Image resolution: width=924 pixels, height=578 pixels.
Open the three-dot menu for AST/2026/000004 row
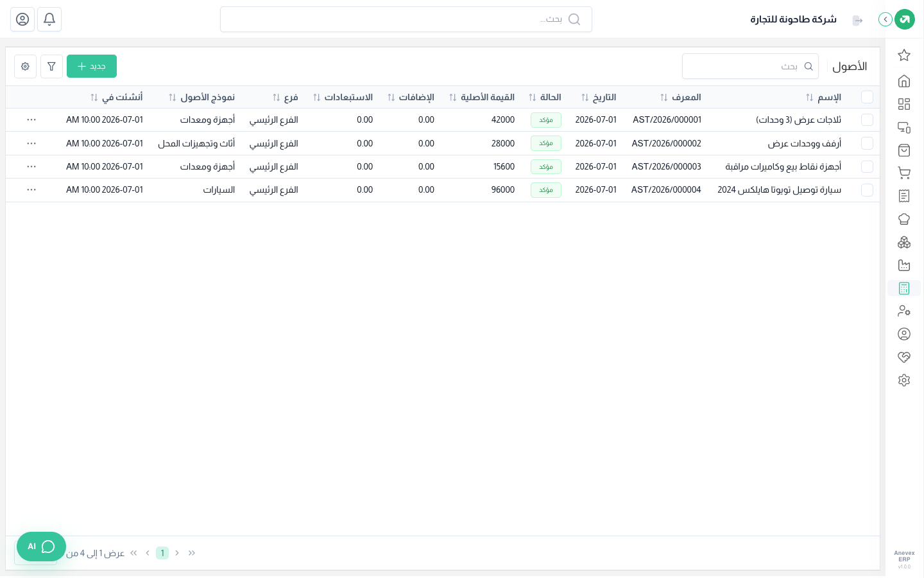click(x=31, y=190)
